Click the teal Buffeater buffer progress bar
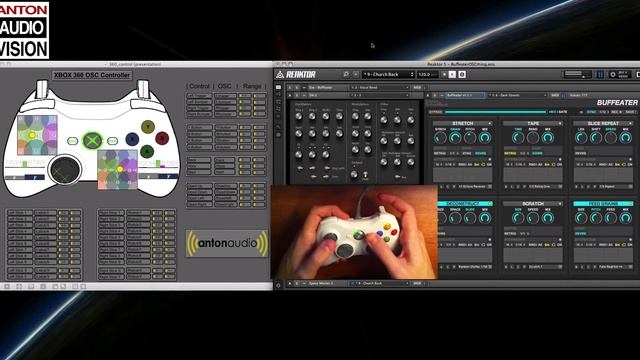This screenshot has width=640, height=360. (496, 112)
